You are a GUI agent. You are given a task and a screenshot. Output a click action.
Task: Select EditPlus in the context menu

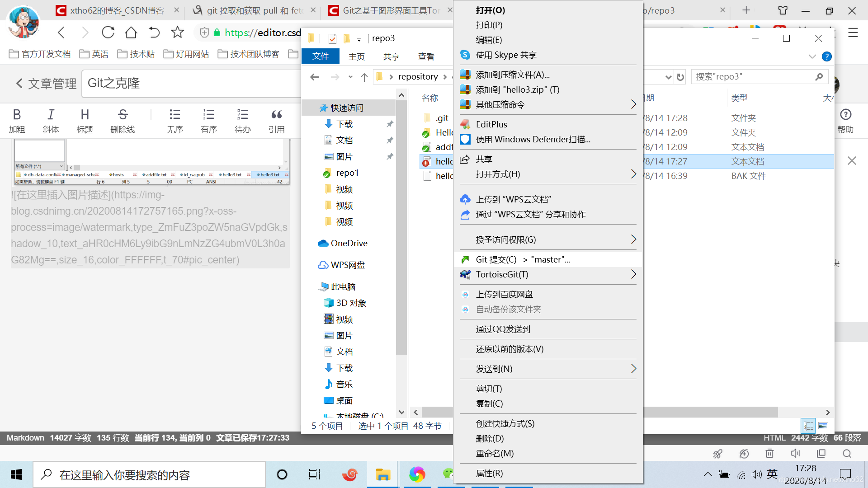(x=548, y=124)
